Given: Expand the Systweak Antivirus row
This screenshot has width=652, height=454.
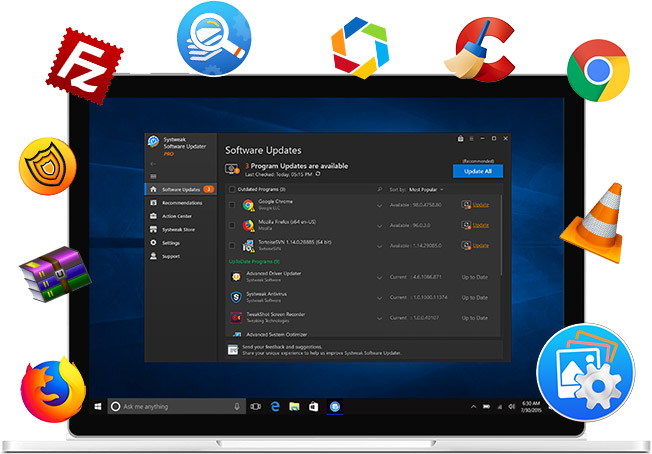Looking at the screenshot, I should point(380,298).
